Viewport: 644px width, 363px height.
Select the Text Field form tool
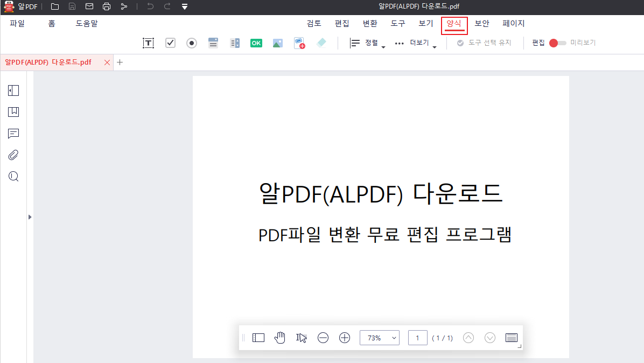(148, 42)
